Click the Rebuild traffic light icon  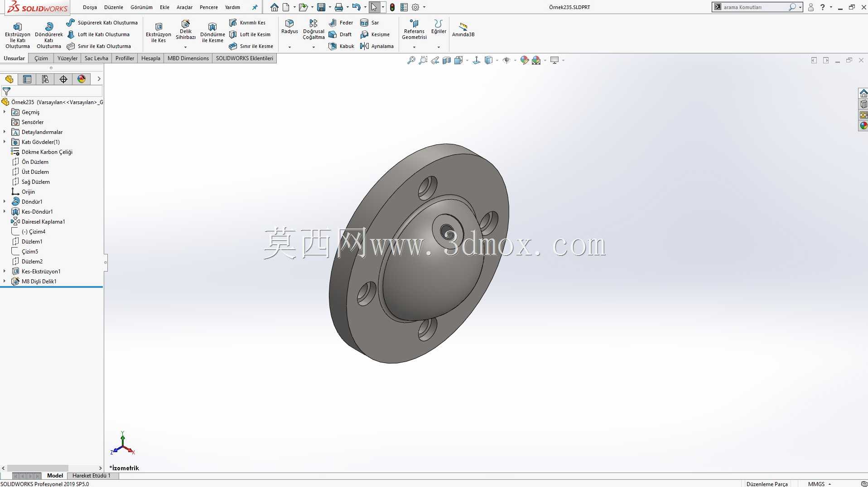coord(392,7)
